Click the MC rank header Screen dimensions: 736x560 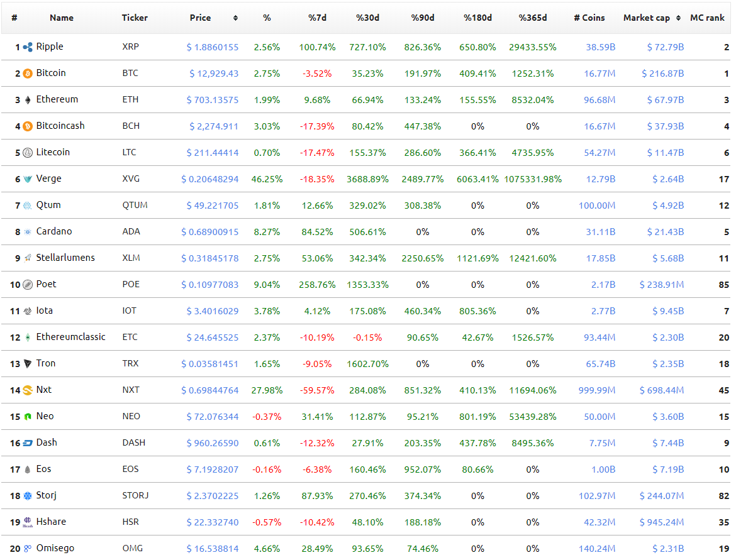(x=707, y=18)
